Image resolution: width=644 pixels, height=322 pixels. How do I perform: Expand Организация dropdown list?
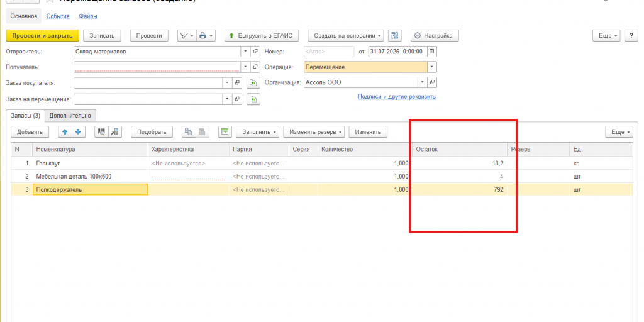point(423,82)
